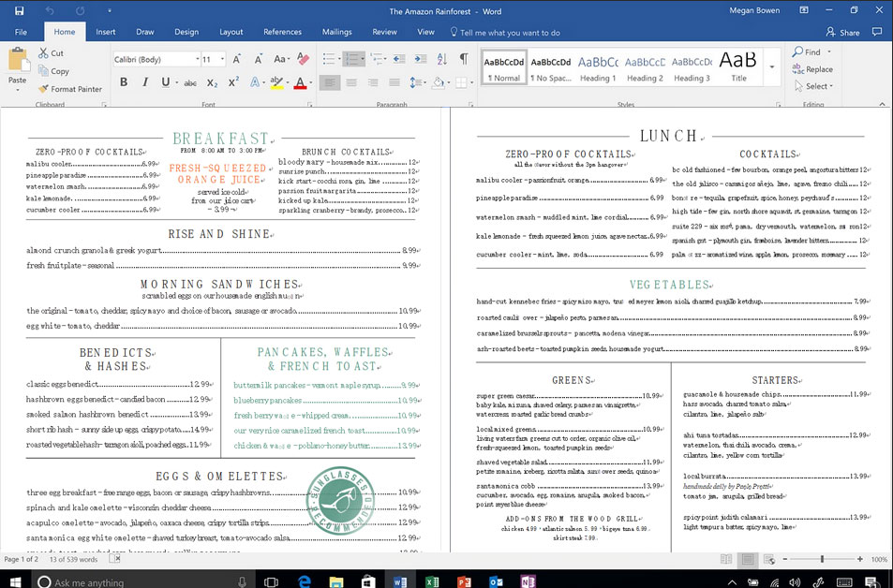Click the Redo icon in quick access toolbar
The width and height of the screenshot is (893, 588).
pyautogui.click(x=80, y=11)
